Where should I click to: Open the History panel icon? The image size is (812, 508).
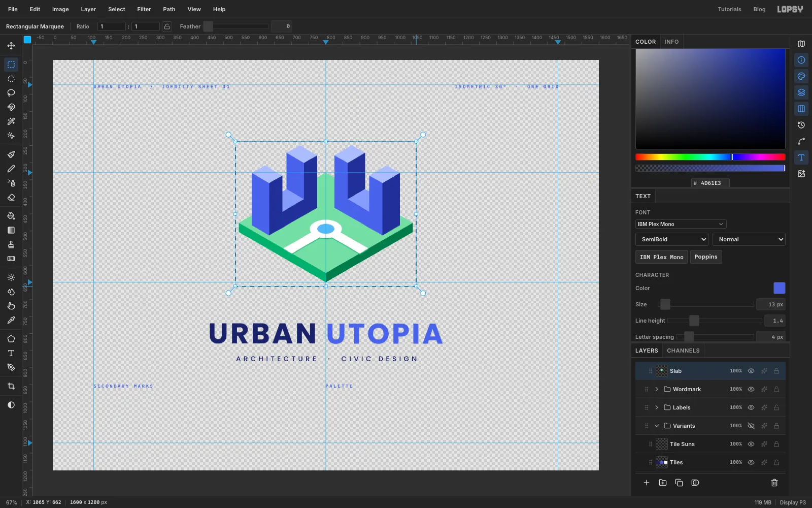pos(801,125)
